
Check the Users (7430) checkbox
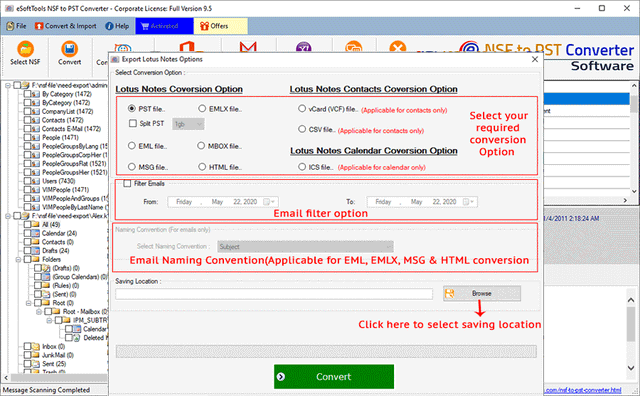(27, 181)
